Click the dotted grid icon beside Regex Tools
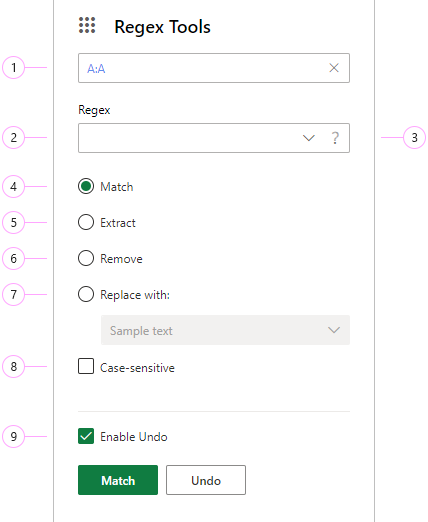Viewport: 428px width, 522px height. pos(87,25)
